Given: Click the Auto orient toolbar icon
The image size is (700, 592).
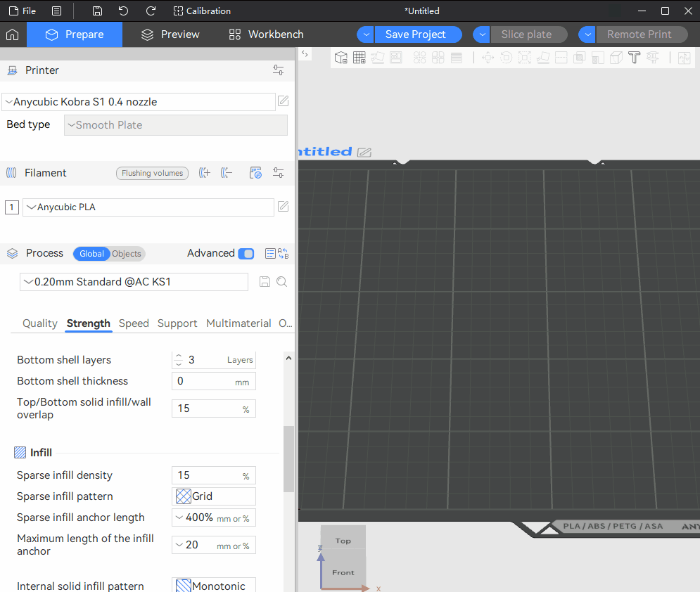Looking at the screenshot, I should point(378,58).
